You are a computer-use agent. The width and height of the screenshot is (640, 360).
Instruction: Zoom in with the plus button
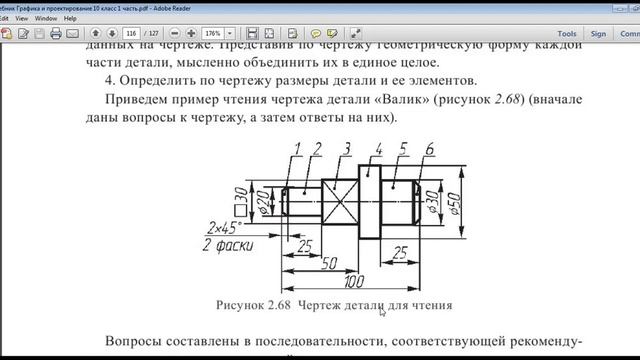(x=191, y=33)
